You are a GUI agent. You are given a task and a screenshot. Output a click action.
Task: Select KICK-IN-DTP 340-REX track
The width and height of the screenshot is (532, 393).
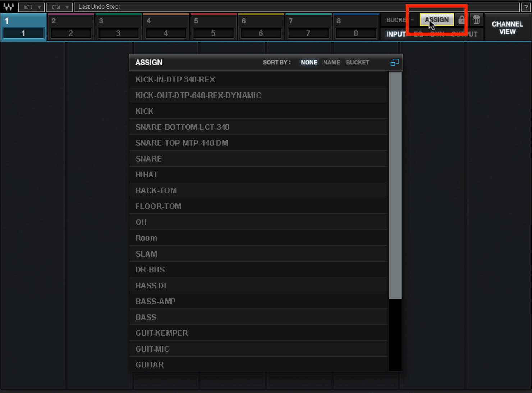(259, 80)
